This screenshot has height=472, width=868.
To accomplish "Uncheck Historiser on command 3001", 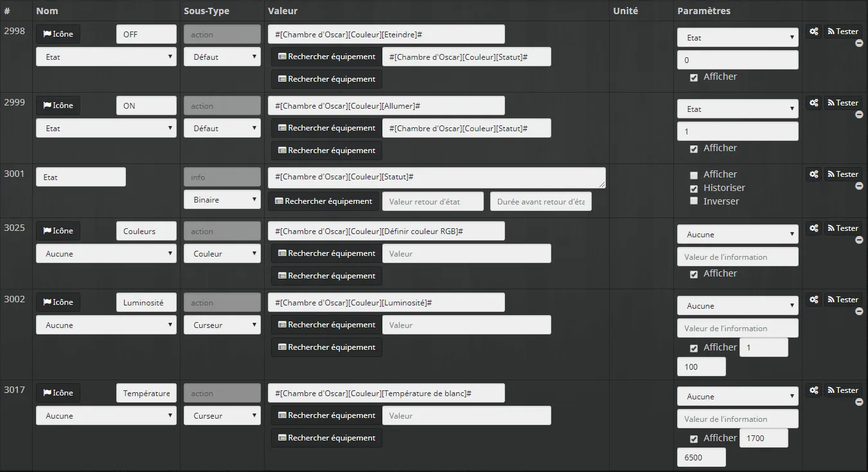I will click(694, 189).
